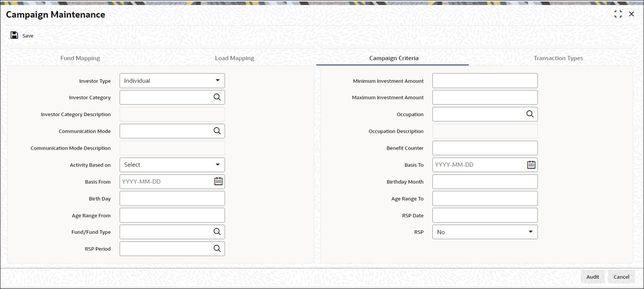The width and height of the screenshot is (644, 289).
Task: Open Fund/Fund Type search lookup
Action: pyautogui.click(x=217, y=232)
